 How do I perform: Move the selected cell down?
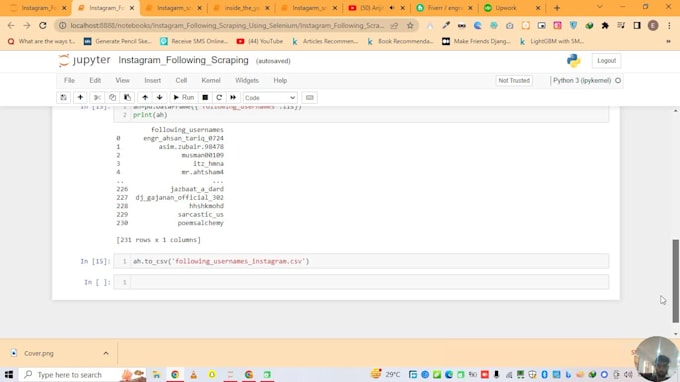[160, 98]
